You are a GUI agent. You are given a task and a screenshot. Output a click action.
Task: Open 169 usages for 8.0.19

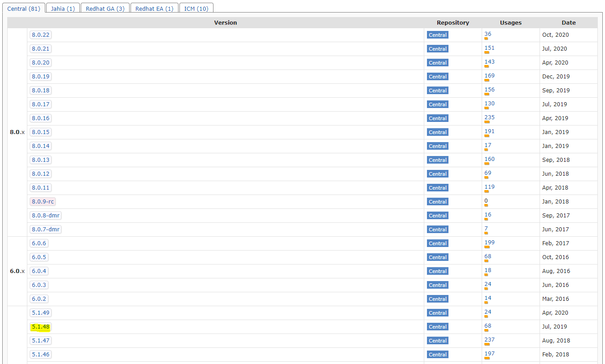click(489, 76)
